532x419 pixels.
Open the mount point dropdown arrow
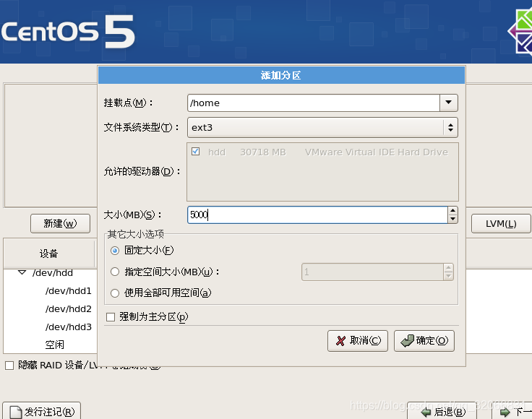click(449, 103)
